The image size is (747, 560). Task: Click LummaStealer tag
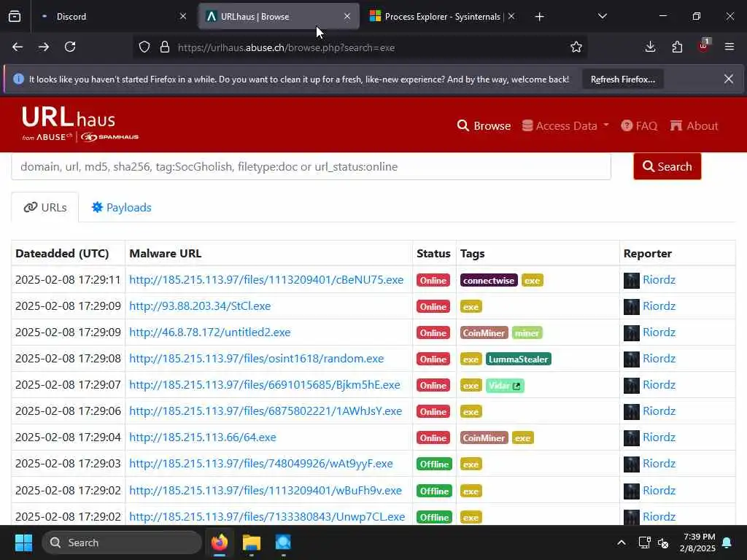[x=519, y=359]
